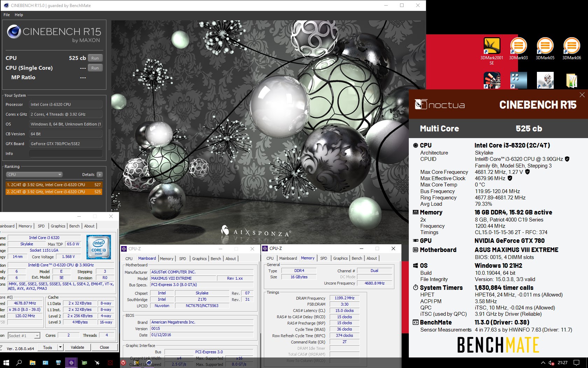This screenshot has width=588, height=368.
Task: Open the Help menu in Cinebench
Action: [19, 15]
